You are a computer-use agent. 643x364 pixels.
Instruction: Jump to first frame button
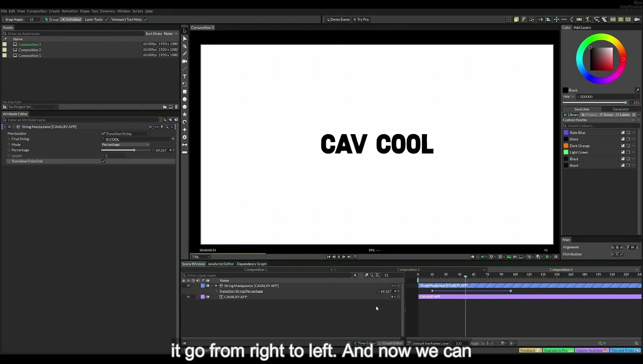click(x=329, y=257)
